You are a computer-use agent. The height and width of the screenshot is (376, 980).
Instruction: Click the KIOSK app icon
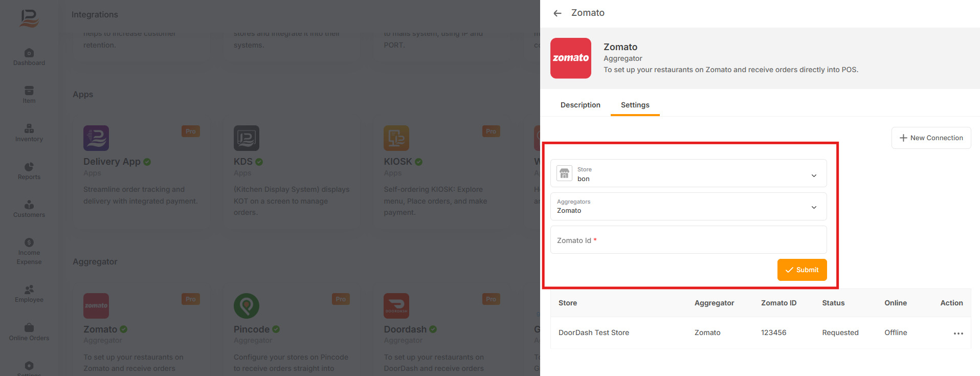tap(396, 138)
